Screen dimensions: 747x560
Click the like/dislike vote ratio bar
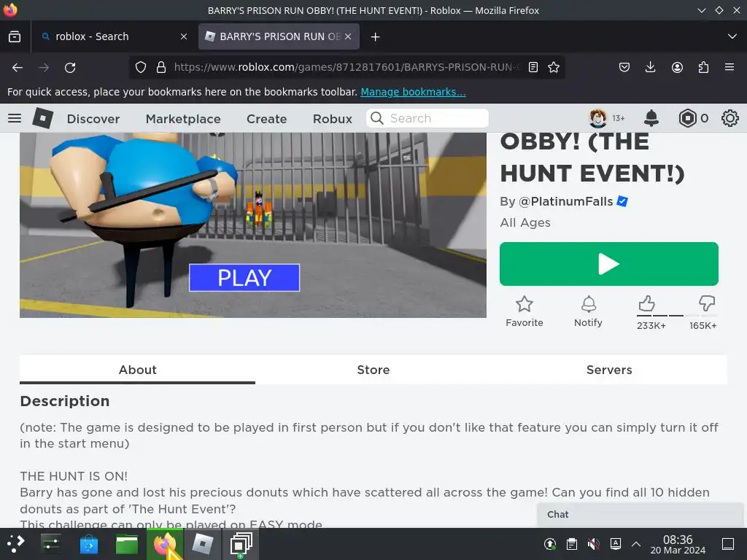click(x=676, y=315)
